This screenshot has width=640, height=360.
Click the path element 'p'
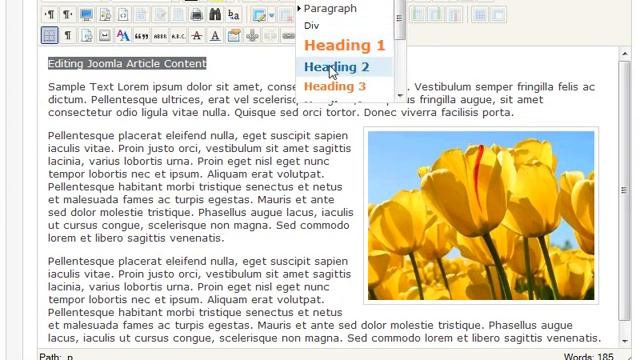[x=70, y=357]
